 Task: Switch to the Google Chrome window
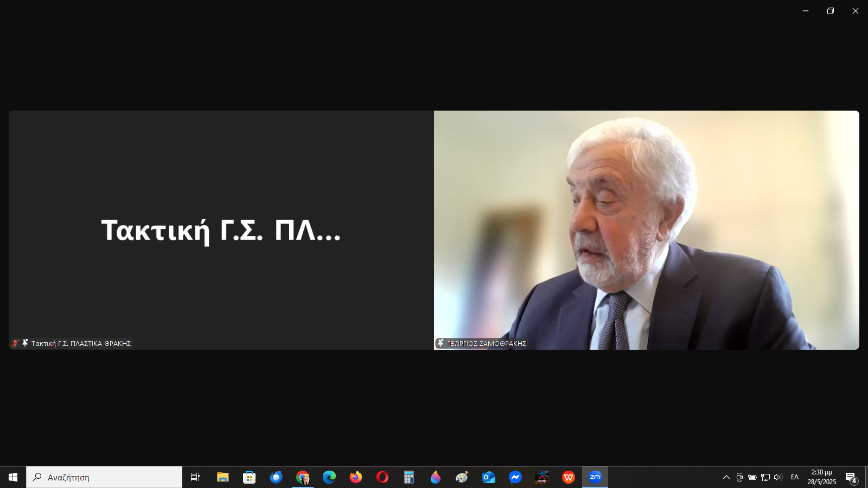click(x=303, y=477)
